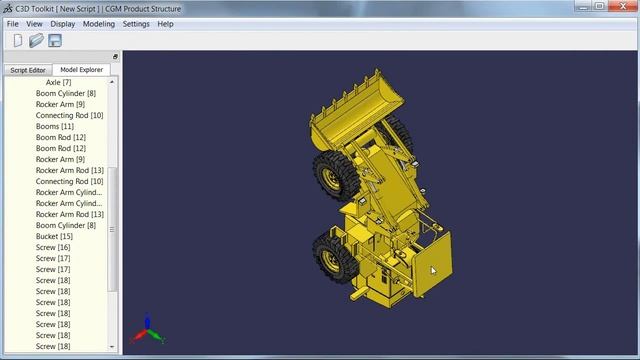Click the Save floppy disk icon
The image size is (640, 360).
click(55, 40)
